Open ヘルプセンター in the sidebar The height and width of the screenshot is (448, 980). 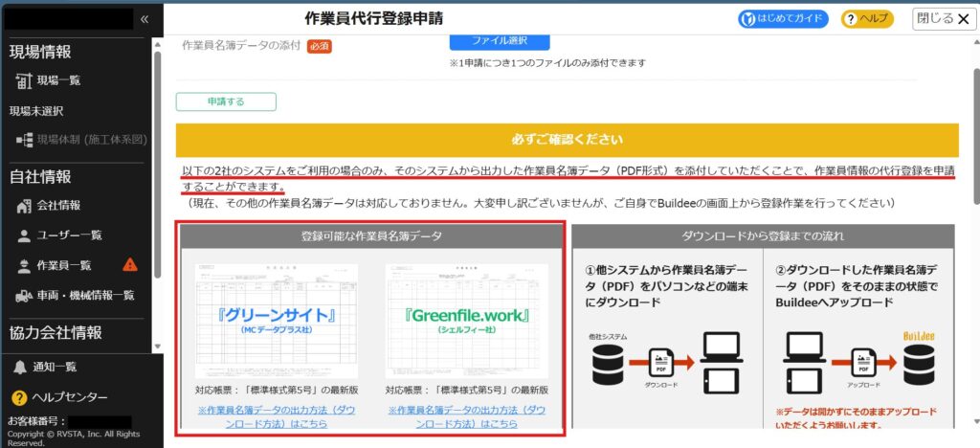(x=70, y=397)
